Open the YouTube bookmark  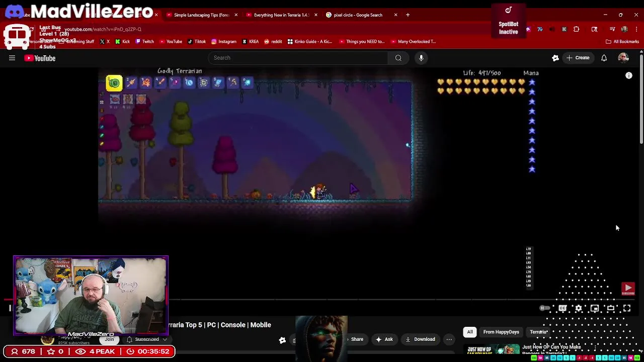(x=171, y=42)
